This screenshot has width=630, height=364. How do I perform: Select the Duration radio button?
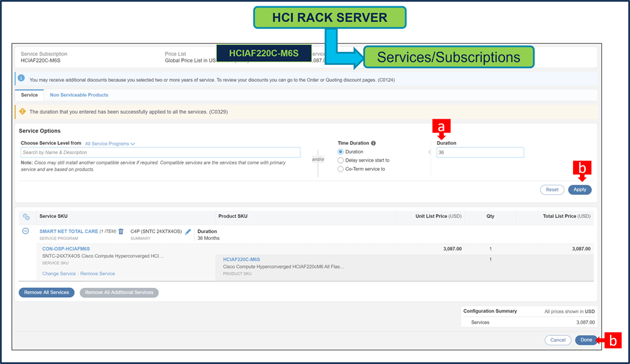click(340, 152)
